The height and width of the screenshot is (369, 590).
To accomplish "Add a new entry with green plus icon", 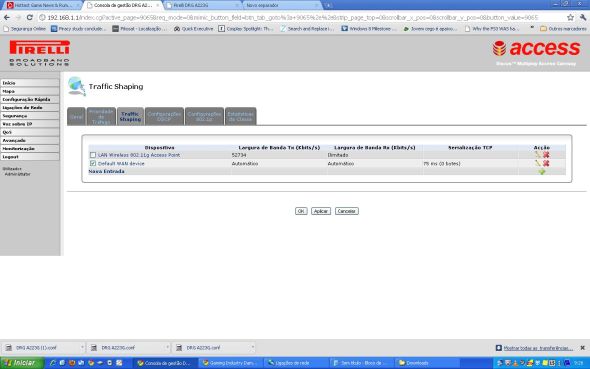I will (x=541, y=172).
